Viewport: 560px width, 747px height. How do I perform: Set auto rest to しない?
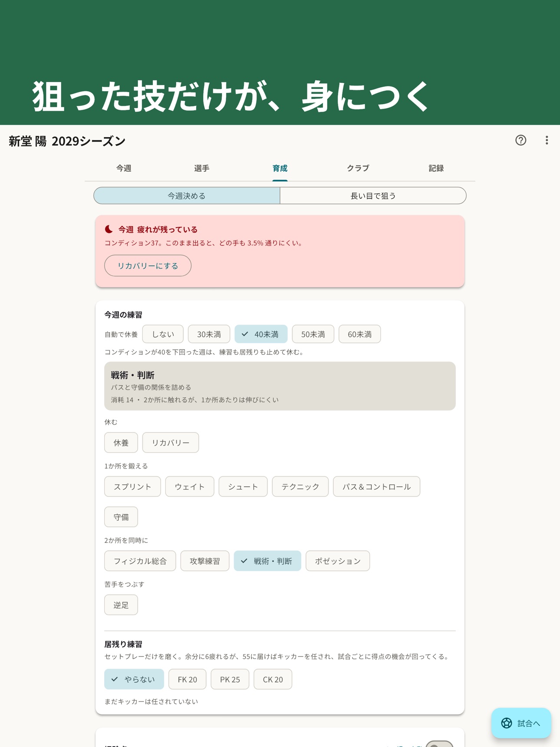coord(163,334)
